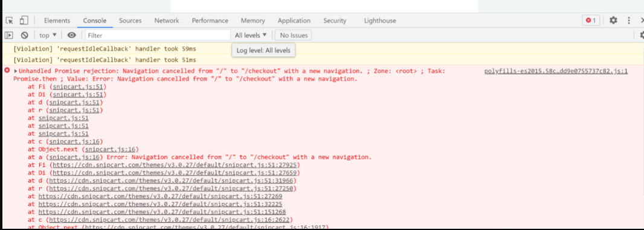Open the Application tab
This screenshot has height=230, width=644.
(294, 21)
